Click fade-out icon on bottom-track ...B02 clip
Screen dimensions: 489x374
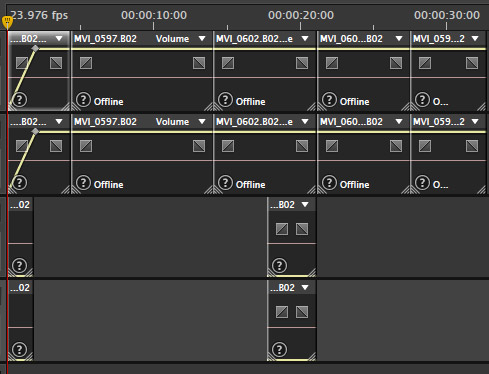pyautogui.click(x=302, y=312)
